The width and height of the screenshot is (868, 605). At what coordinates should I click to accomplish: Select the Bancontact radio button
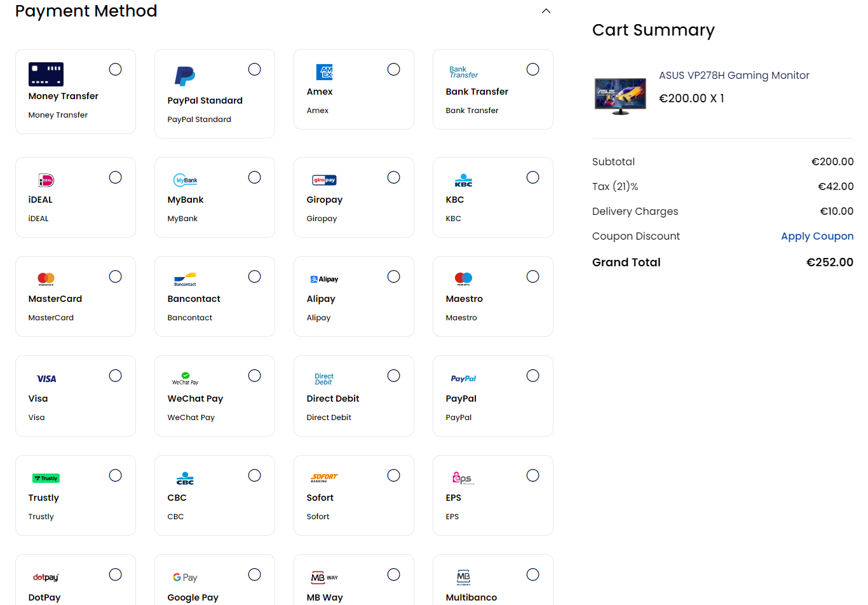(x=255, y=276)
